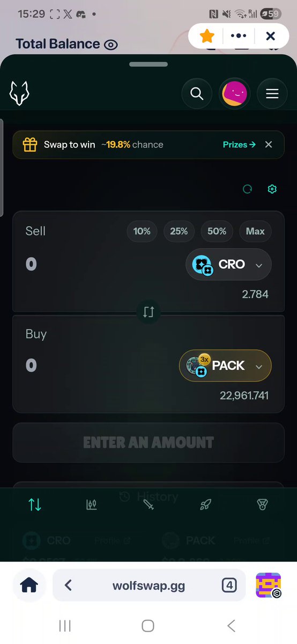Select the swap arrows bottom tab
The height and width of the screenshot is (644, 297).
point(35,504)
